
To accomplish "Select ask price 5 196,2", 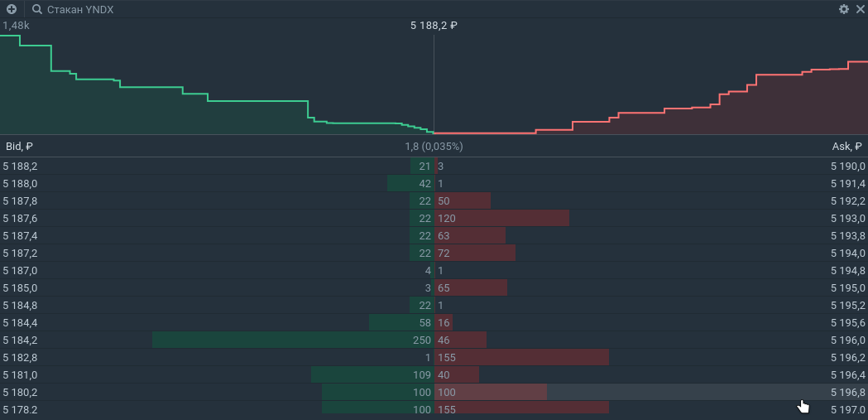I will (x=847, y=357).
